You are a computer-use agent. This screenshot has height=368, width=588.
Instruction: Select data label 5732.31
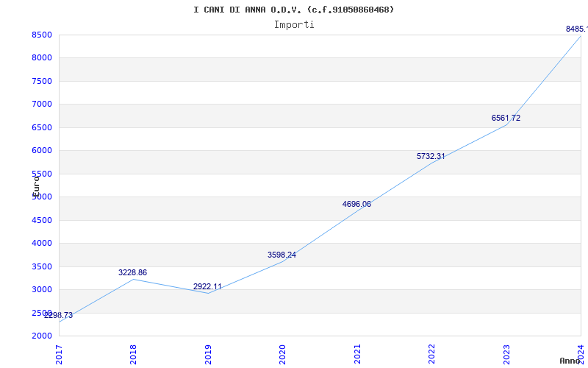point(431,156)
